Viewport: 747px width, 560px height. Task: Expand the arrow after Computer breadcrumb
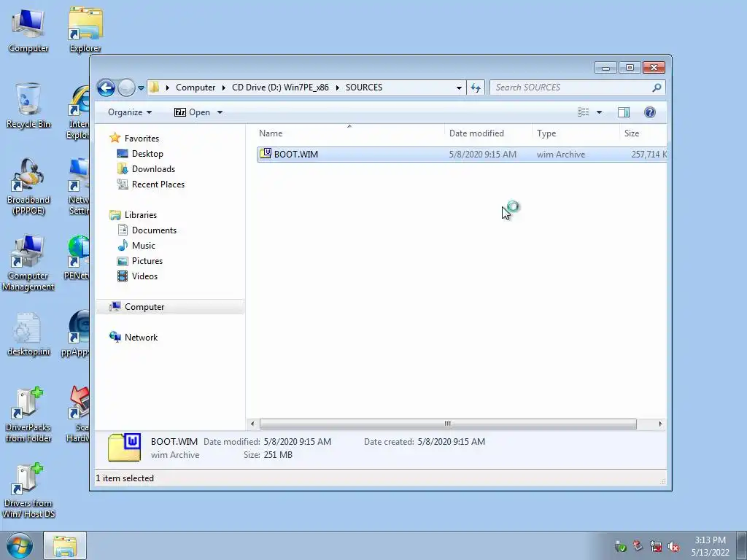[223, 87]
